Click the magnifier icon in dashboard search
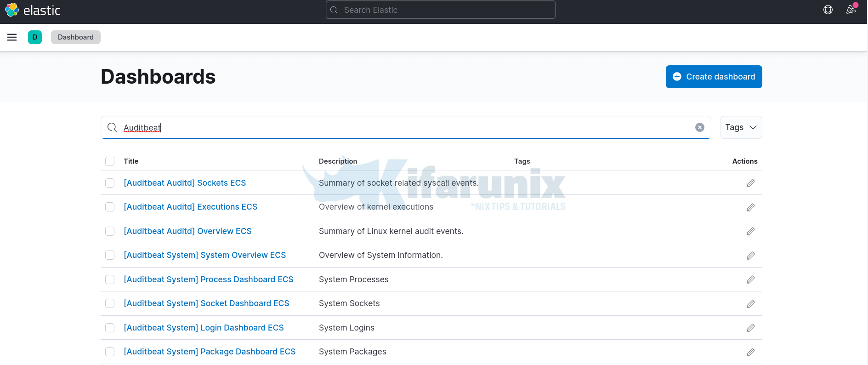 click(x=112, y=127)
